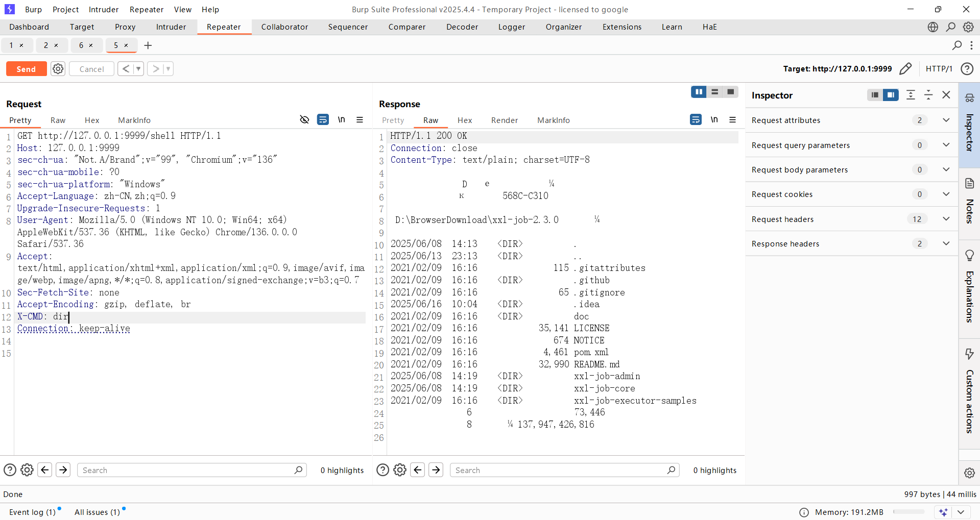The width and height of the screenshot is (980, 520).
Task: Open the Proxy tool tab
Action: tap(125, 27)
